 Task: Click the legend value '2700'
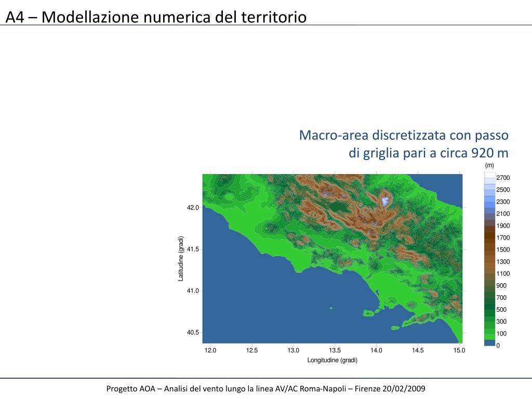pyautogui.click(x=503, y=178)
